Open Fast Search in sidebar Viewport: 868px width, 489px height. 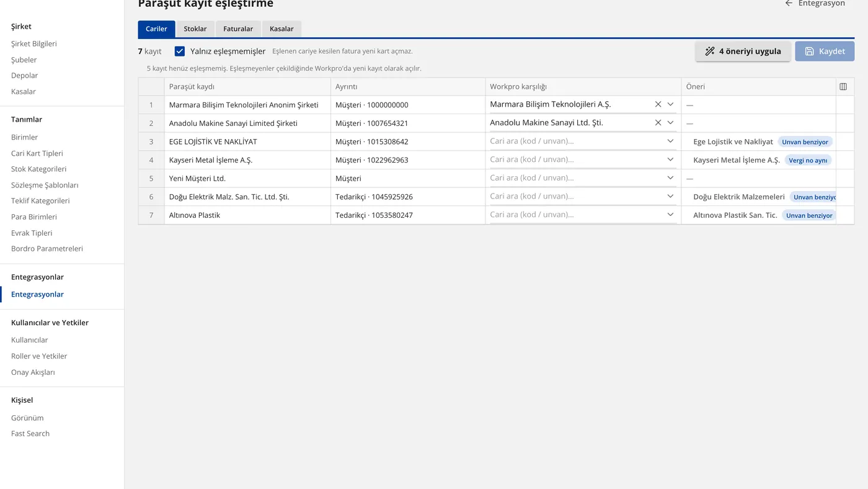[x=30, y=434]
